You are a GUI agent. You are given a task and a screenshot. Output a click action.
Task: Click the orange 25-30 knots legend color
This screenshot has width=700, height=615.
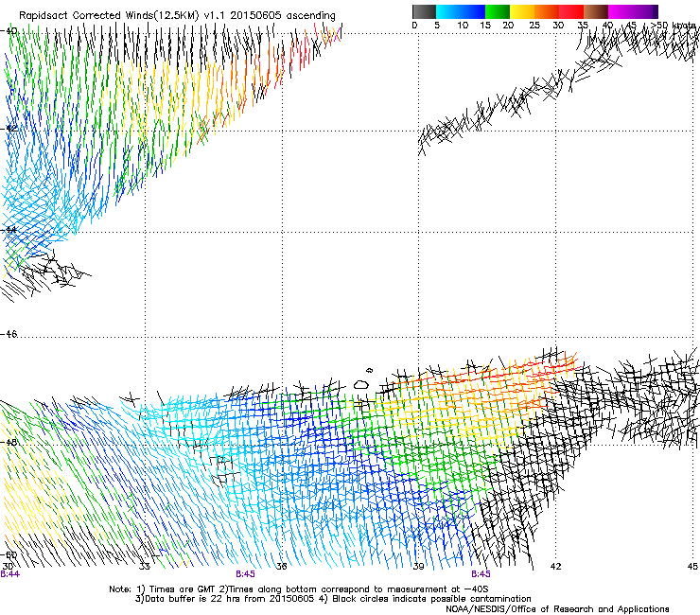(x=547, y=11)
